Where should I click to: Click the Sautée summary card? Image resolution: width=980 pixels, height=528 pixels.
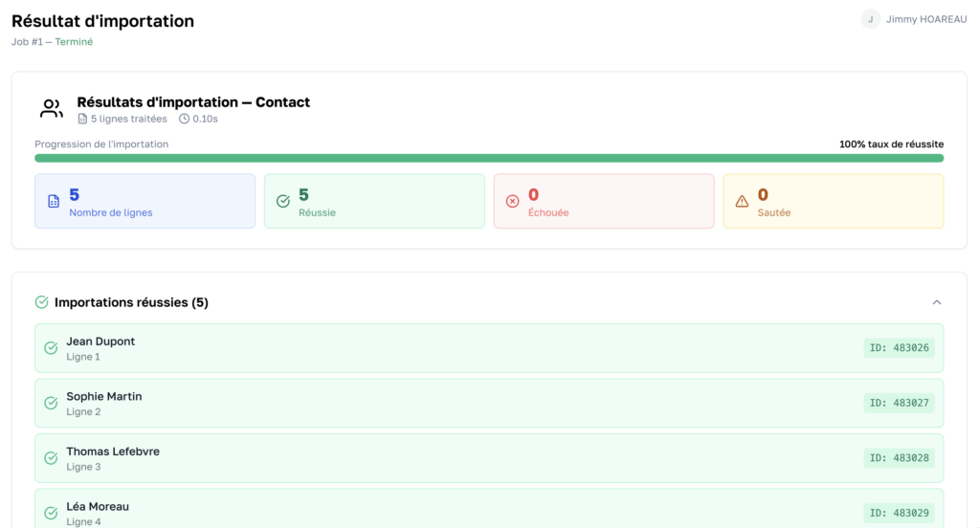[833, 202]
